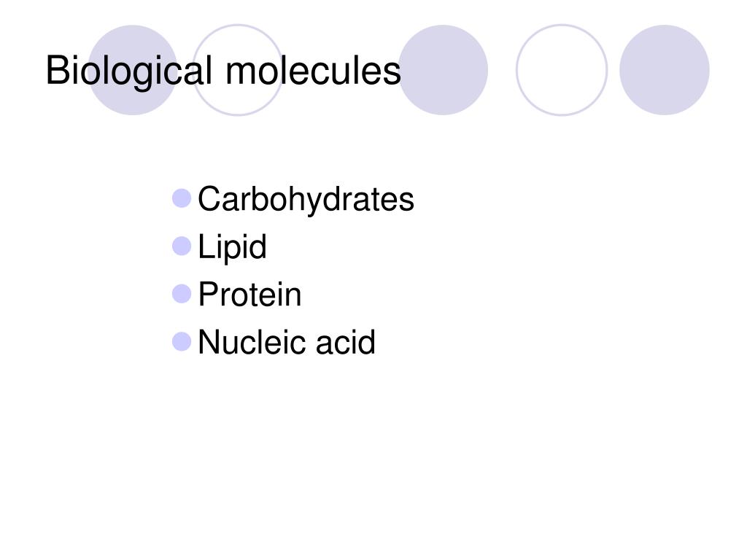Select the Lipid bullet text
747x560 pixels.
pyautogui.click(x=232, y=247)
